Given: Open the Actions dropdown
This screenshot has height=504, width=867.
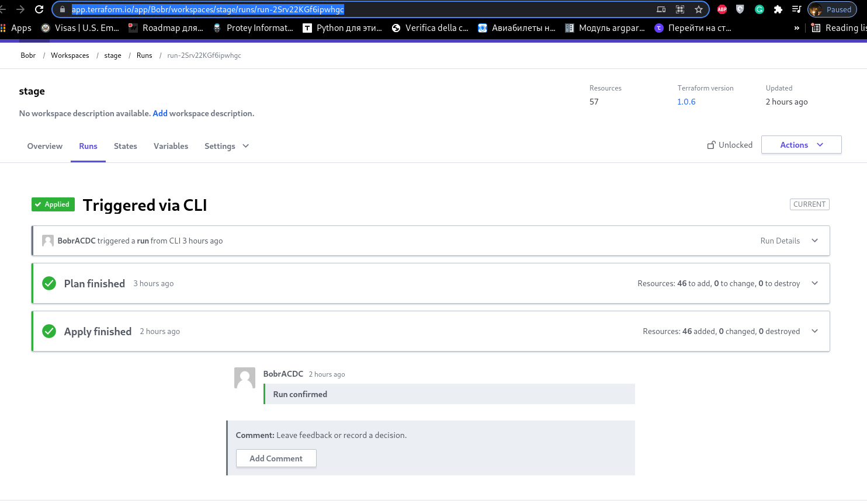Looking at the screenshot, I should tap(802, 145).
